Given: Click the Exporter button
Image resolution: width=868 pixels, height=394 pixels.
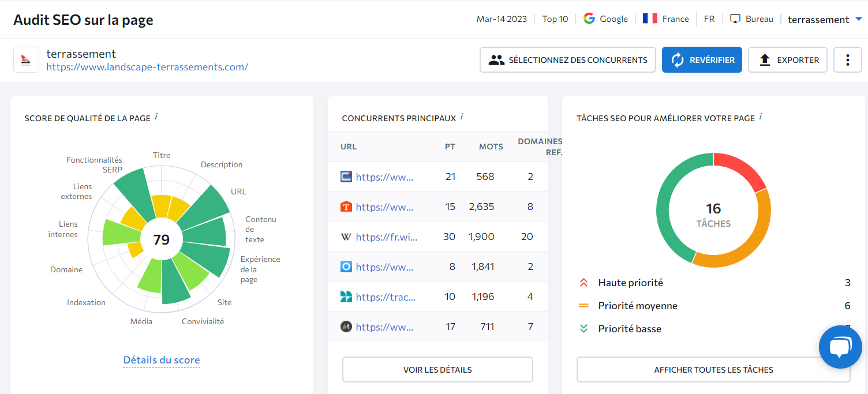Looking at the screenshot, I should click(x=787, y=60).
